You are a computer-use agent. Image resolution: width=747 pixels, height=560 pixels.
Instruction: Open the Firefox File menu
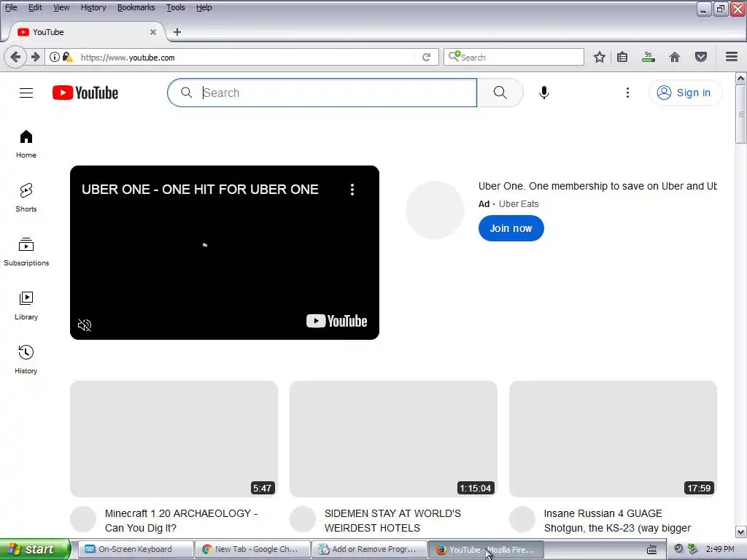(11, 7)
